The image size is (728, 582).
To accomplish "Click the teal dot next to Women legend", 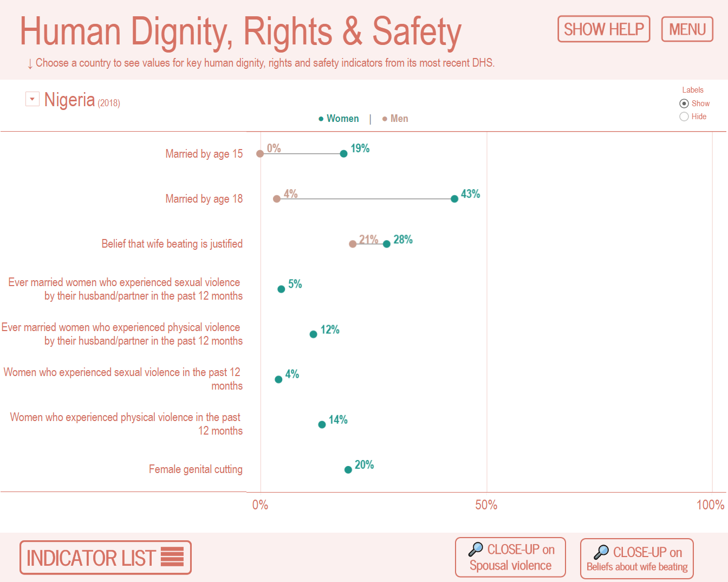I will 320,118.
